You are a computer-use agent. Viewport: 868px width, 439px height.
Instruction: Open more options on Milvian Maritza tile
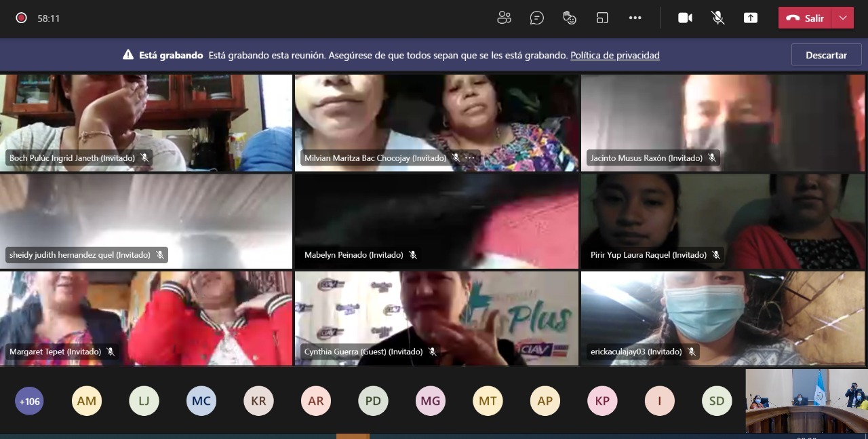469,158
